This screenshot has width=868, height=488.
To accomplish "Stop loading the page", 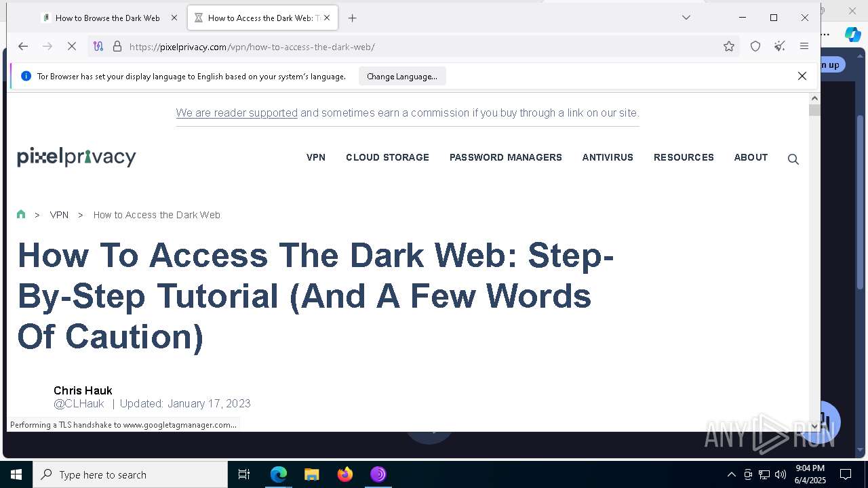I will (x=72, y=46).
